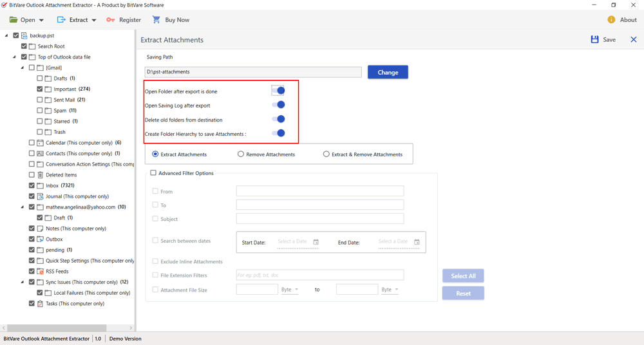Click the Change button for saving path
This screenshot has height=345, width=644.
(x=388, y=72)
